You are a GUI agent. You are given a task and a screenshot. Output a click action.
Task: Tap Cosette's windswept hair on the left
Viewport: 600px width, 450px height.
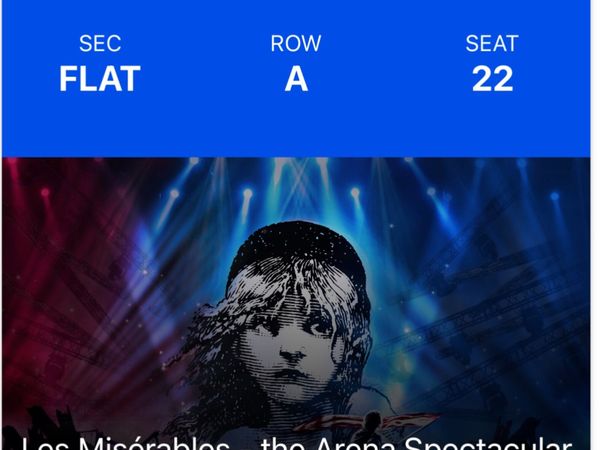[x=215, y=330]
